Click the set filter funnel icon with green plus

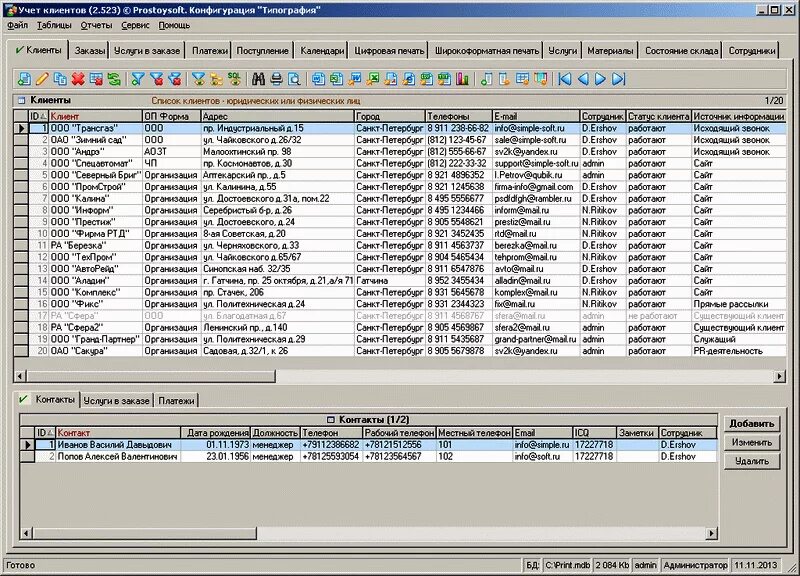pyautogui.click(x=138, y=79)
